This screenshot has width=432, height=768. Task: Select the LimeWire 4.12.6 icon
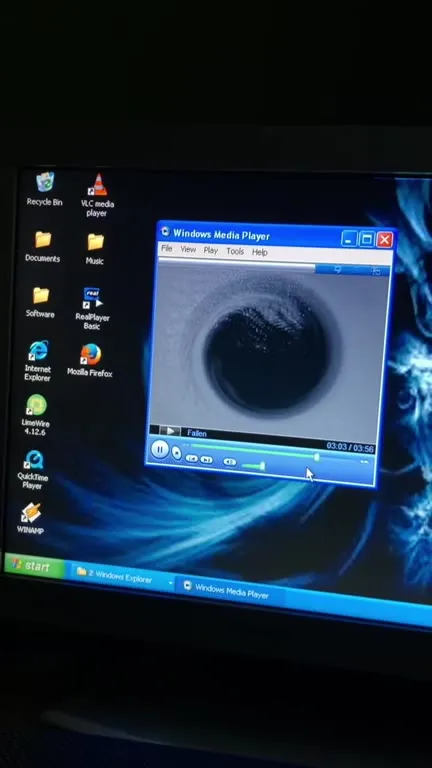[x=36, y=415]
